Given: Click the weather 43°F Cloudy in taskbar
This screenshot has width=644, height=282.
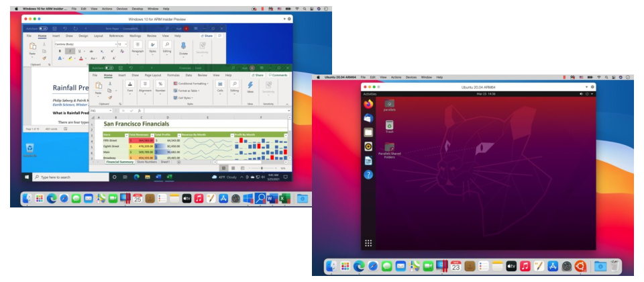Looking at the screenshot, I should point(225,177).
